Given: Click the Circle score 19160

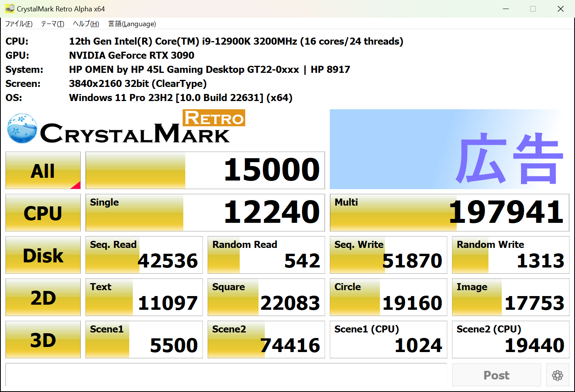Looking at the screenshot, I should 389,297.
